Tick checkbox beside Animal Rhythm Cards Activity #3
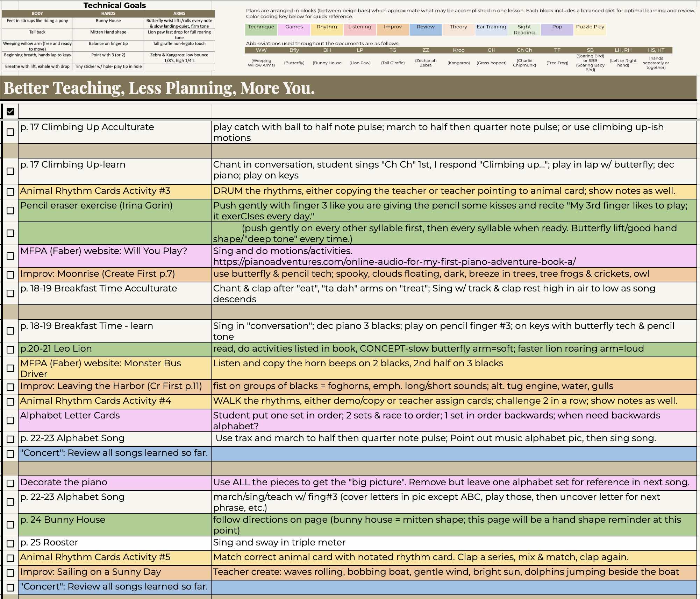The image size is (700, 599). [x=10, y=192]
